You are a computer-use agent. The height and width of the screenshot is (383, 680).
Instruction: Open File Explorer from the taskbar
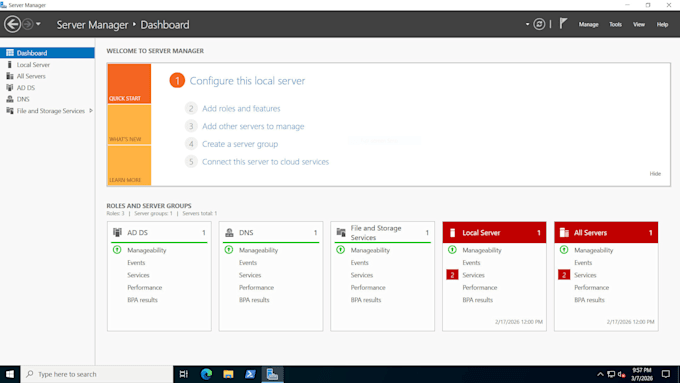tap(228, 374)
